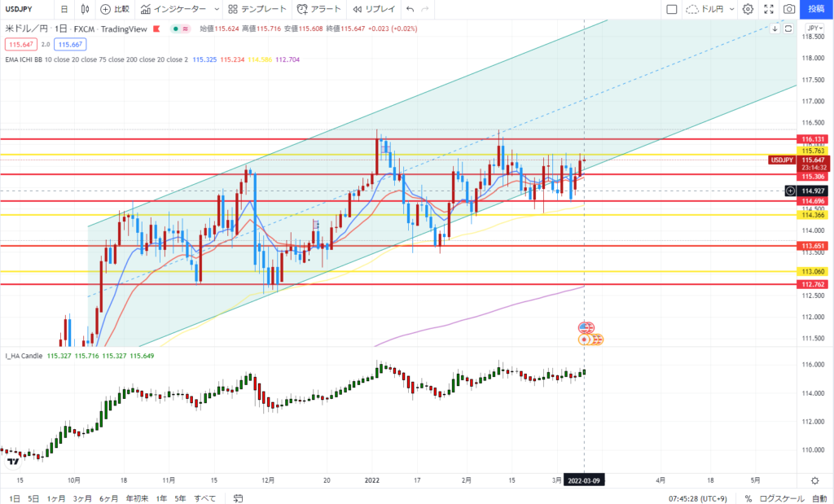Image resolution: width=834 pixels, height=504 pixels.
Task: Select the 112.762 red price label
Action: pyautogui.click(x=813, y=284)
